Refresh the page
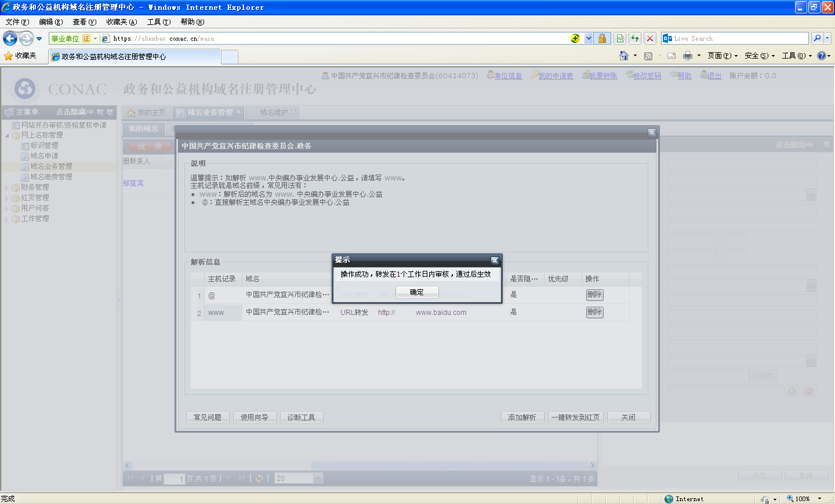Screen dimensions: 835x504 tap(635, 38)
